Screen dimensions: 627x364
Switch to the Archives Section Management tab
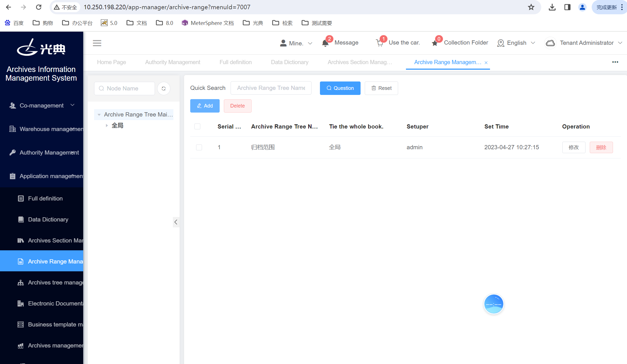pos(360,62)
